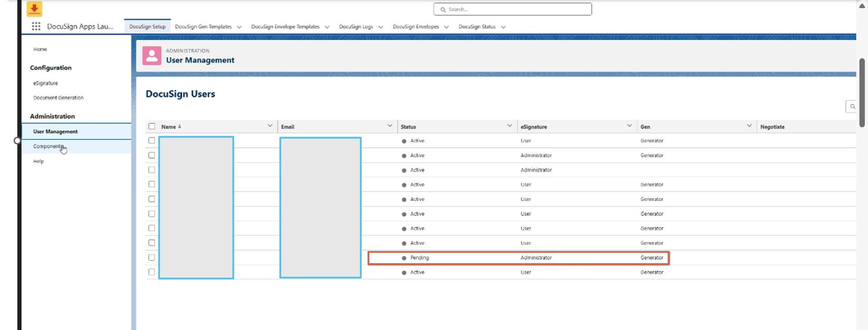The image size is (868, 330).
Task: Check the fourth row checkbox
Action: (x=152, y=184)
